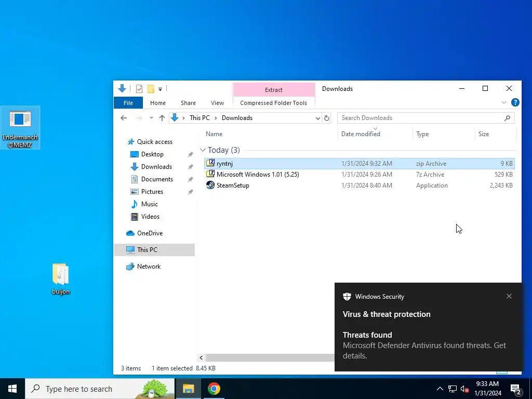
Task: Click the search magnifier icon
Action: 507,118
